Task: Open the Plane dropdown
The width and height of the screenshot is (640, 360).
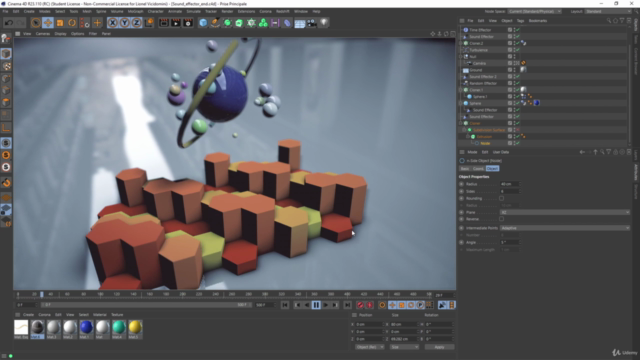Action: [x=564, y=212]
